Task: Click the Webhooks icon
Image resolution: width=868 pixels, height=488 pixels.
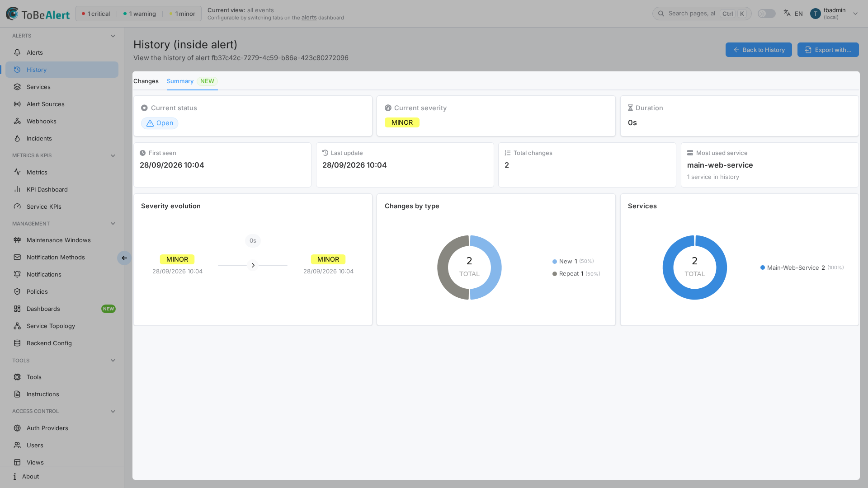Action: pyautogui.click(x=17, y=121)
